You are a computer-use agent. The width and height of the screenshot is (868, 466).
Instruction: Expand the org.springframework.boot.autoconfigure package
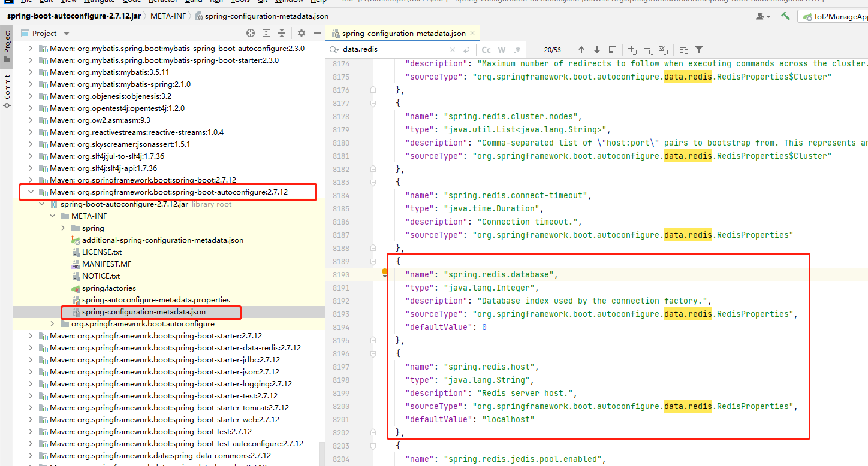pos(52,324)
